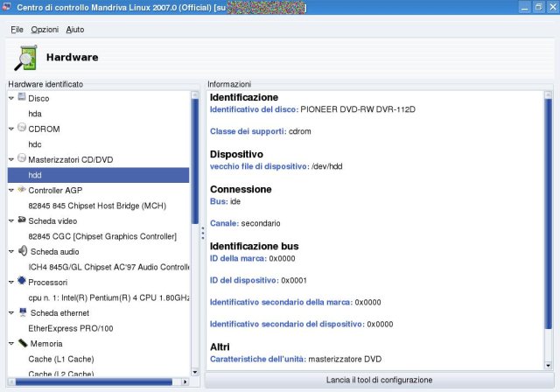This screenshot has height=392, width=560.
Task: Click the Masterizzatori CD/DVD burner icon
Action: click(22, 158)
